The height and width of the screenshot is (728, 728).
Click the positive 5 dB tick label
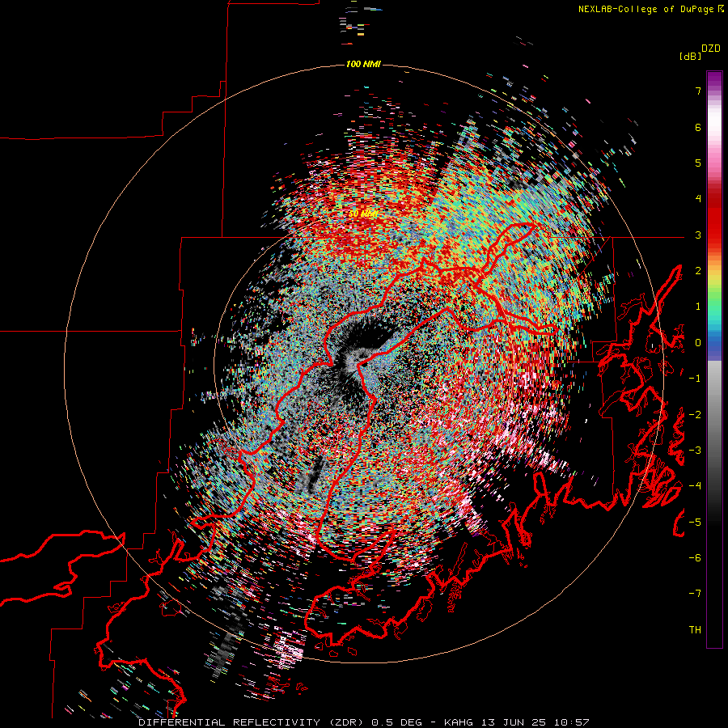click(x=698, y=163)
